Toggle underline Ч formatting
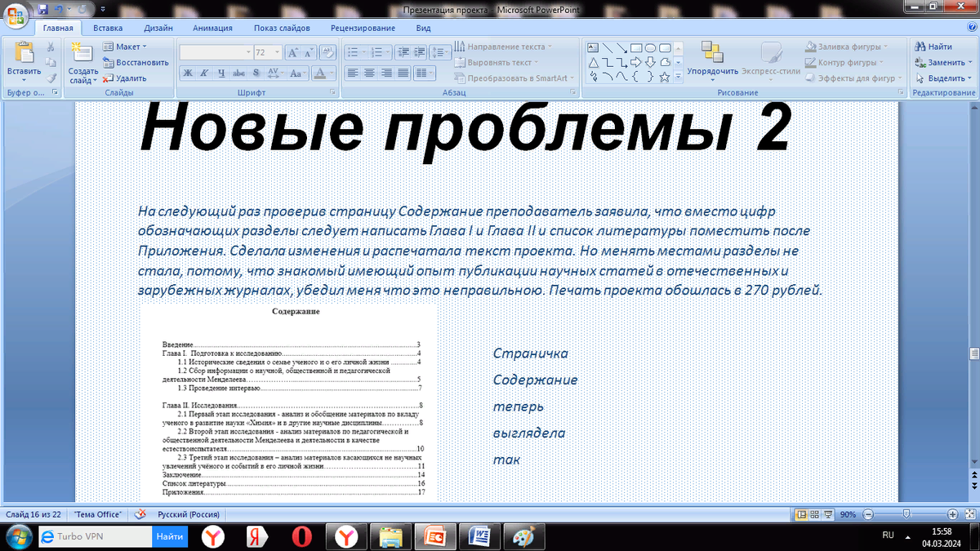Screen dimensions: 980x551 pos(221,73)
